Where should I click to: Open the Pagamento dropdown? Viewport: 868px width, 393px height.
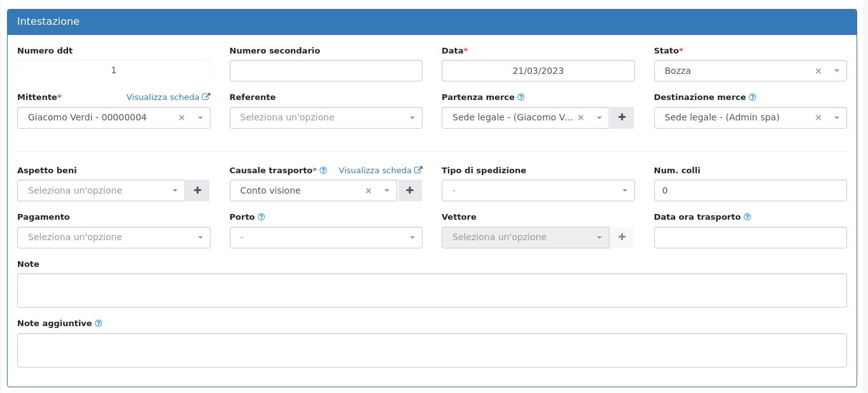(x=113, y=237)
